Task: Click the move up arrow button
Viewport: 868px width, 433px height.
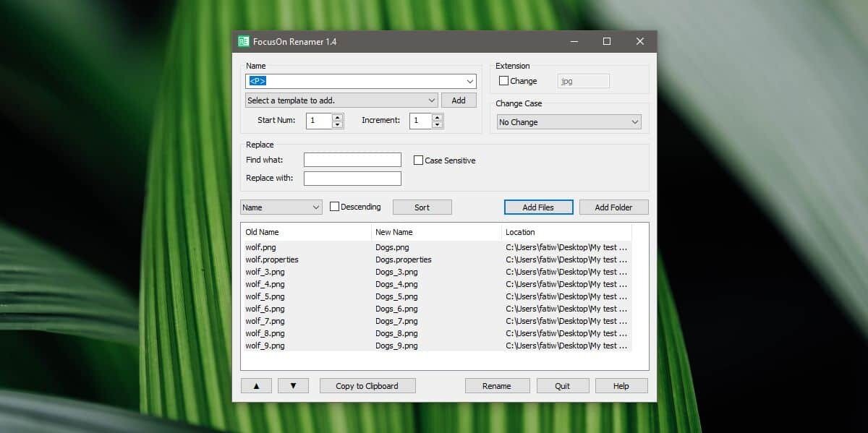Action: click(256, 386)
